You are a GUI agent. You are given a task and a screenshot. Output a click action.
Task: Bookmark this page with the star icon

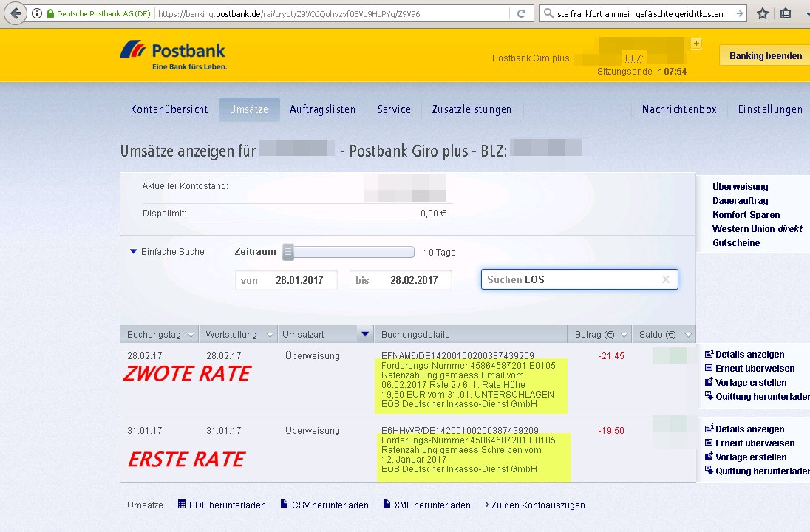(x=763, y=13)
